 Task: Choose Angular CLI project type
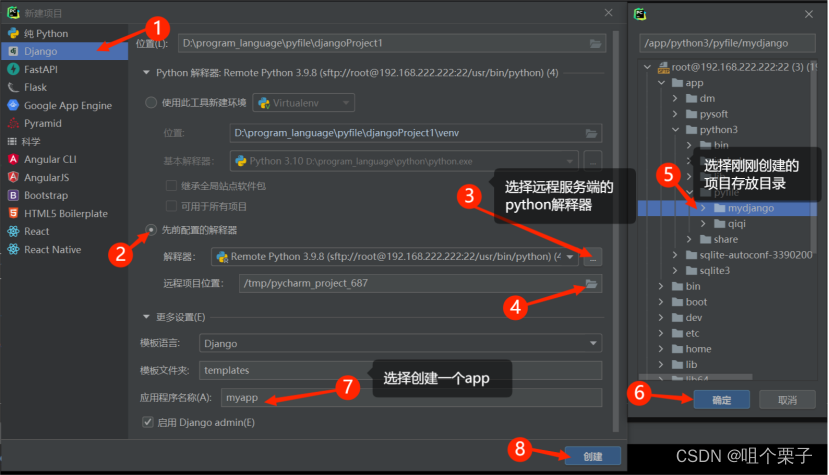coord(65,159)
